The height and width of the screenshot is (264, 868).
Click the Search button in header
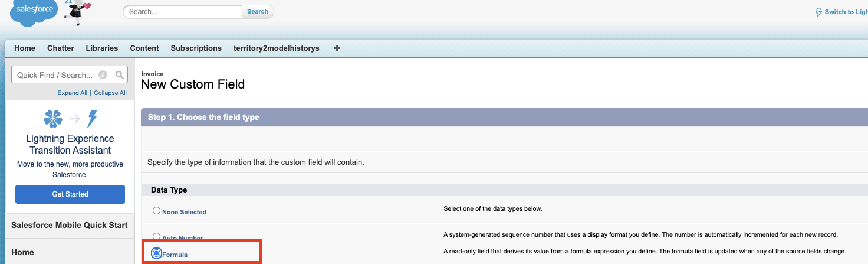point(258,11)
